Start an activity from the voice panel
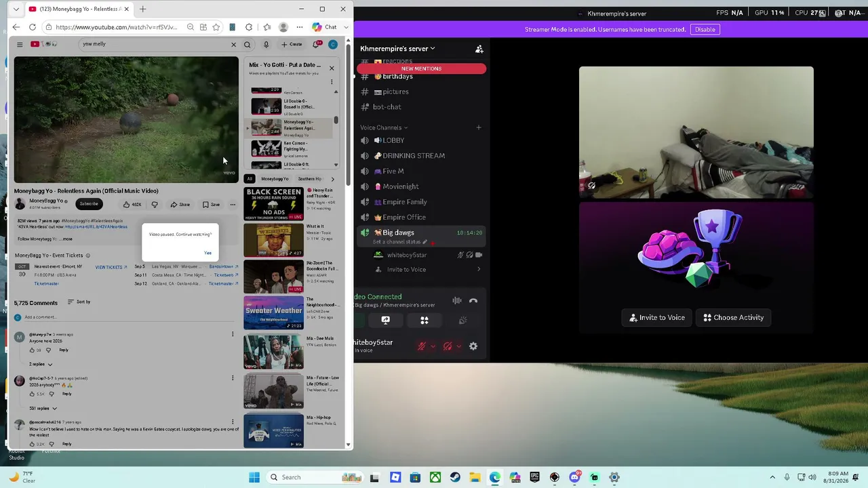 [x=425, y=321]
